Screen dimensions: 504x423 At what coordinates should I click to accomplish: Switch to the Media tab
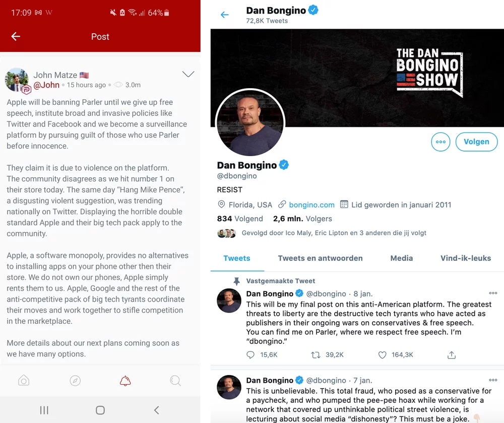402,258
